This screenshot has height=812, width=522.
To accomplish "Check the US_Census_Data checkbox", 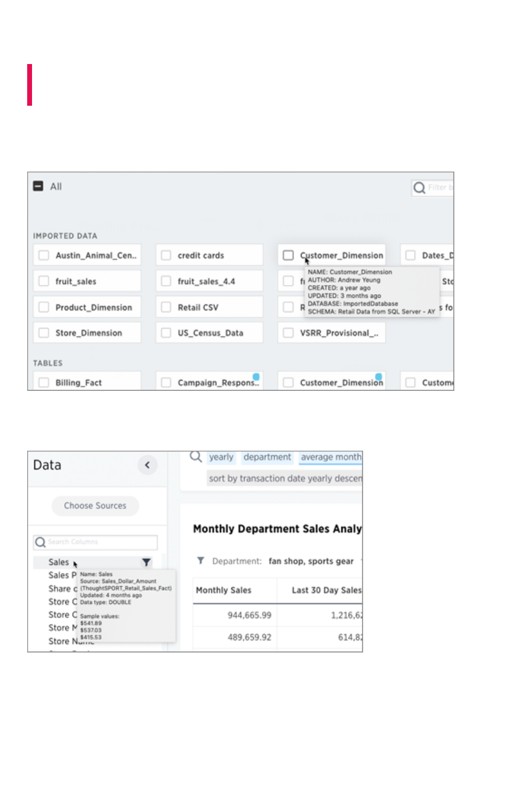I will point(166,333).
